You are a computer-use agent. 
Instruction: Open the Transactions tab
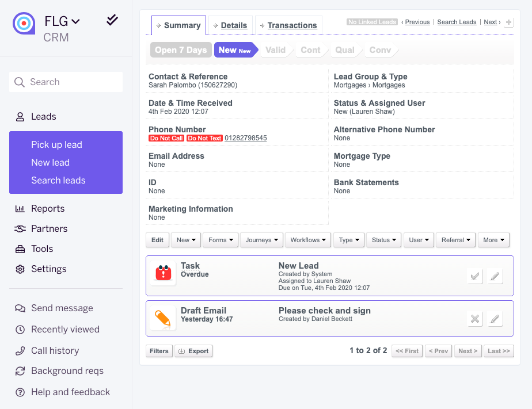tap(288, 25)
